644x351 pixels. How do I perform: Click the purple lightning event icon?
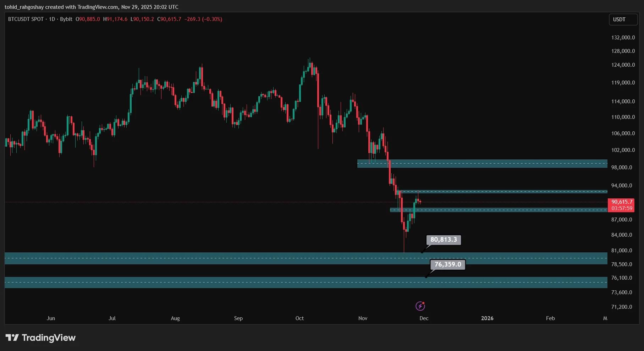tap(420, 306)
